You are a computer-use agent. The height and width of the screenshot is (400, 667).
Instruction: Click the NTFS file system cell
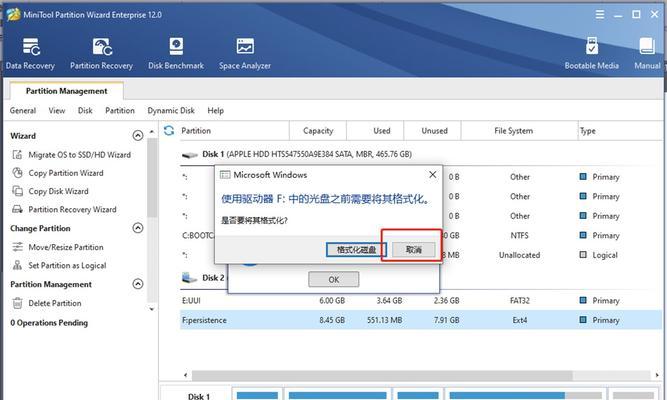pyautogui.click(x=519, y=235)
